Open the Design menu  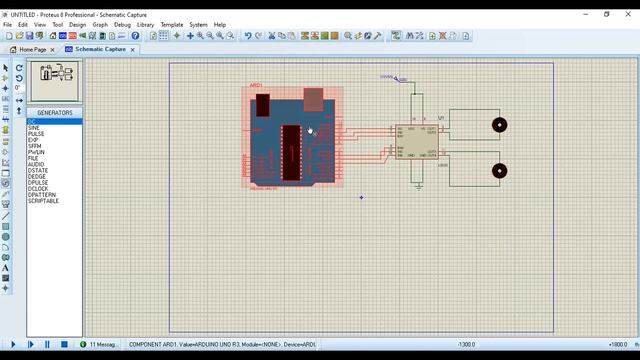pos(77,24)
